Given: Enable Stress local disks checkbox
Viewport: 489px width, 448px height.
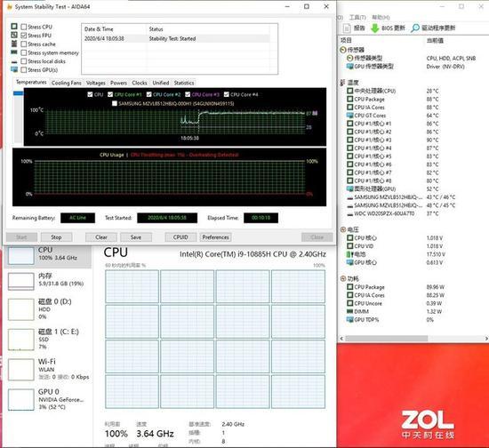Looking at the screenshot, I should pyautogui.click(x=24, y=61).
